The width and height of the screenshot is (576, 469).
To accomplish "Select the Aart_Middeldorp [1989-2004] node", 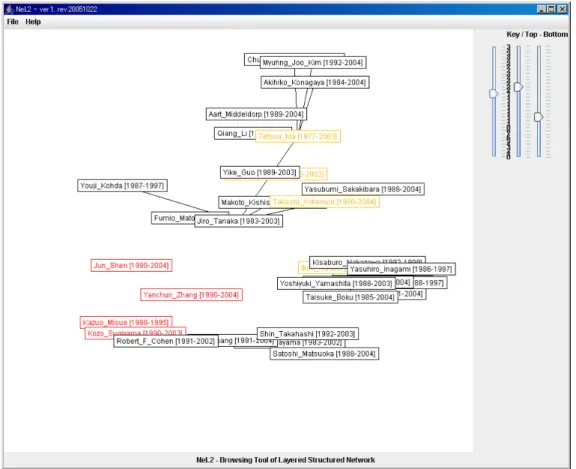I will [256, 114].
